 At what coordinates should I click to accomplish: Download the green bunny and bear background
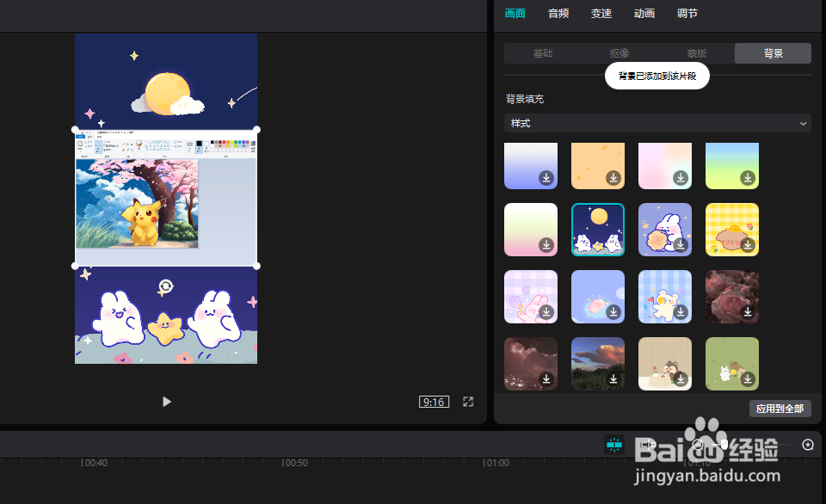pos(748,378)
